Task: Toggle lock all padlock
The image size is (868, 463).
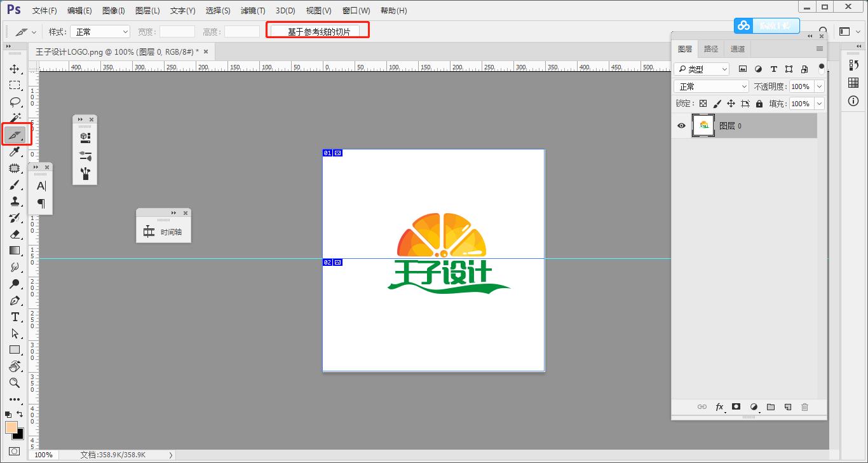Action: tap(759, 104)
